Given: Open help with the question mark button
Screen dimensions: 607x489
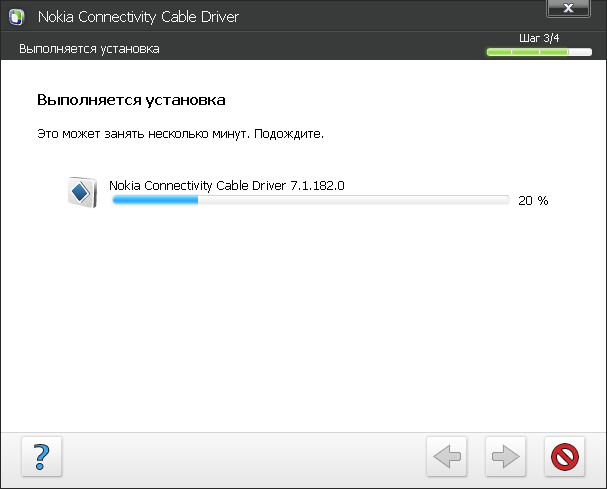Looking at the screenshot, I should [42, 457].
